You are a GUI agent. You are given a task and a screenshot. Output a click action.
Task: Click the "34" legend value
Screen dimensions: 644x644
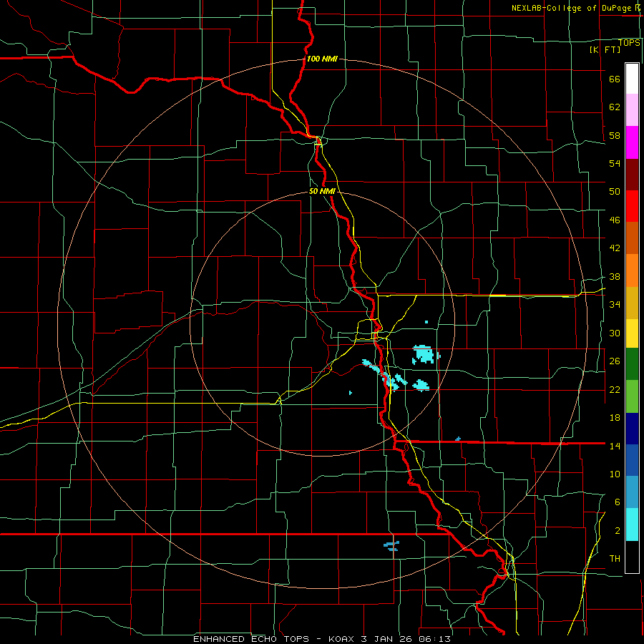point(615,305)
